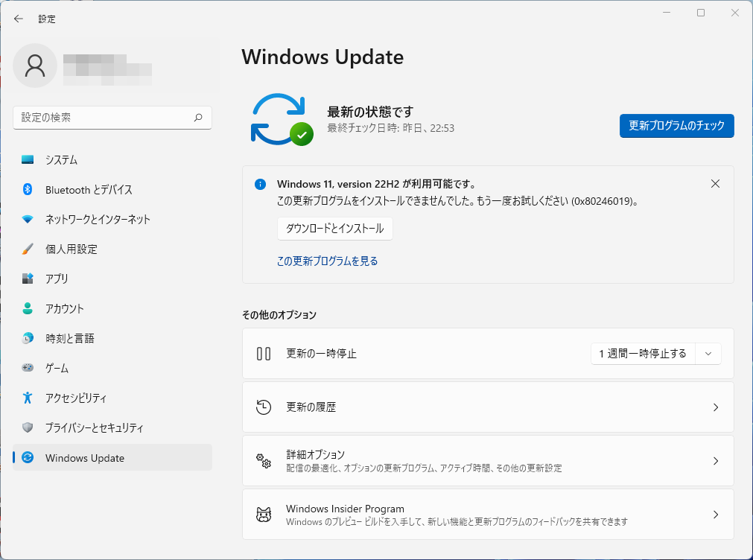Click the back arrow in settings header
Viewport: 753px width, 560px height.
point(19,19)
